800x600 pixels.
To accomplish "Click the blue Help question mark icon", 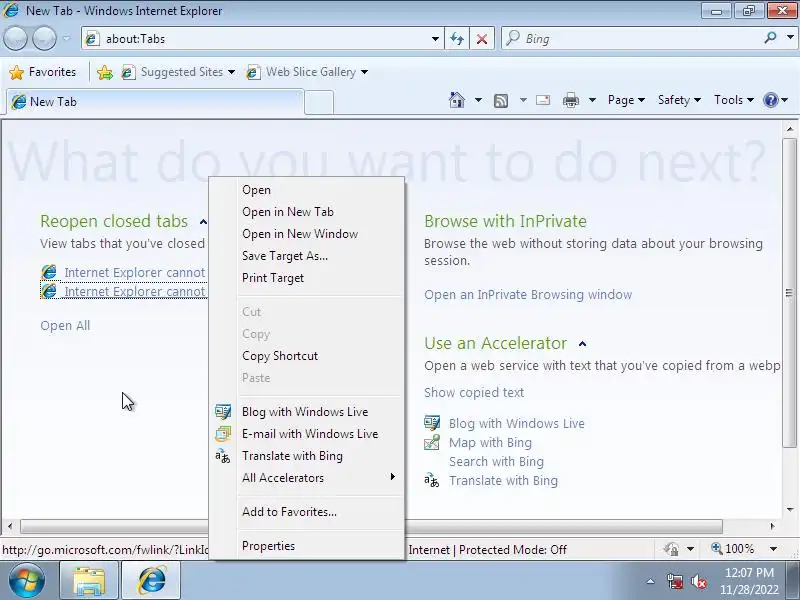I will point(770,100).
